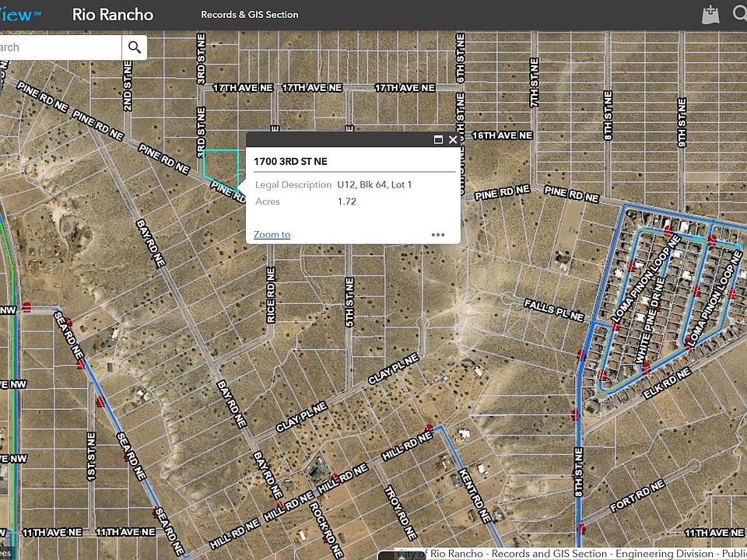Click the "Zoom to" link in popup
The height and width of the screenshot is (560, 747).
272,234
